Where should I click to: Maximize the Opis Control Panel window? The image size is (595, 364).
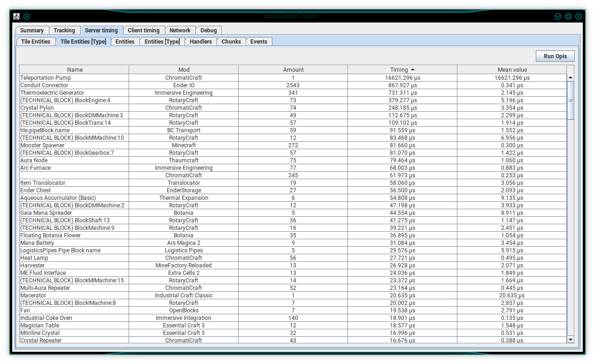(568, 16)
